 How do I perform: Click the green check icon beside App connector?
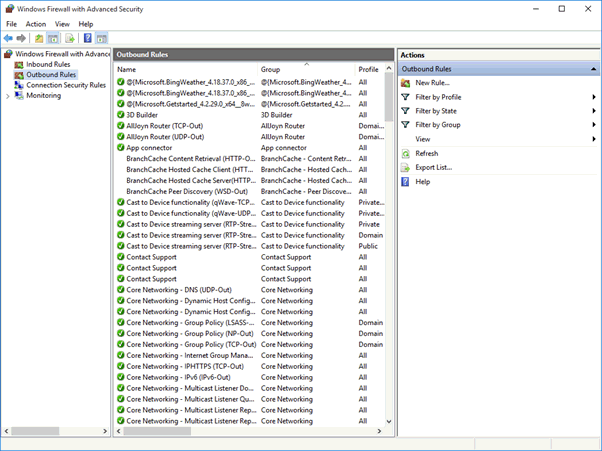121,147
